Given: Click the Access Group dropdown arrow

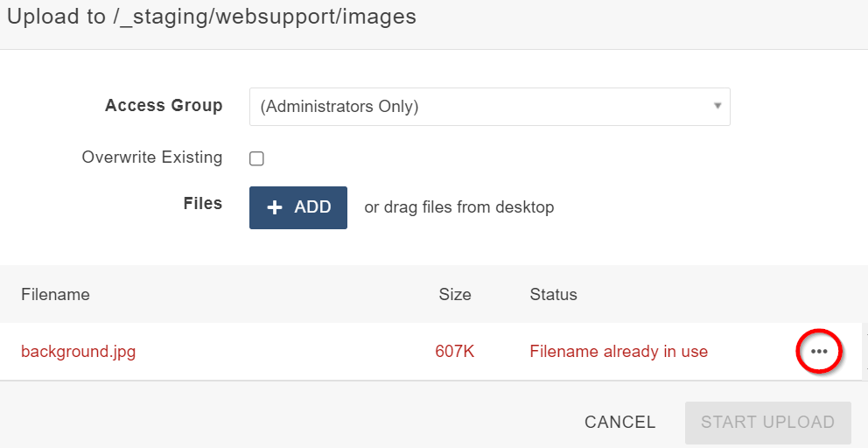Looking at the screenshot, I should pos(717,107).
